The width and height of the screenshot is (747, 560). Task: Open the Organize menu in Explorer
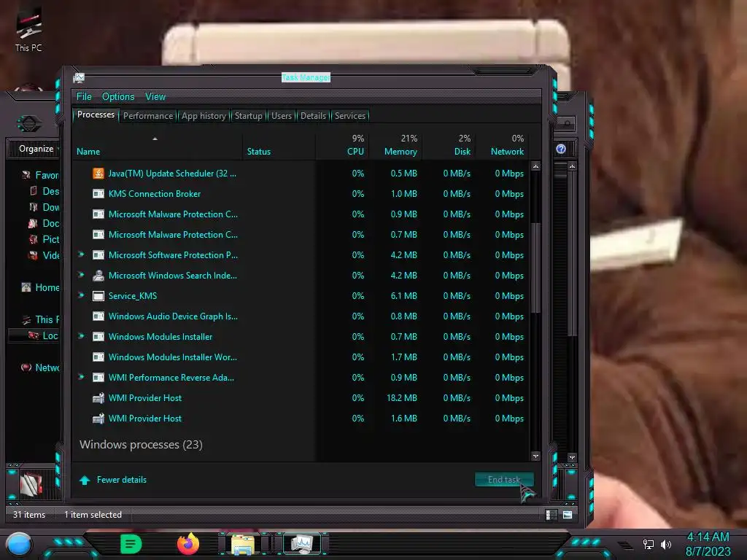[x=36, y=149]
